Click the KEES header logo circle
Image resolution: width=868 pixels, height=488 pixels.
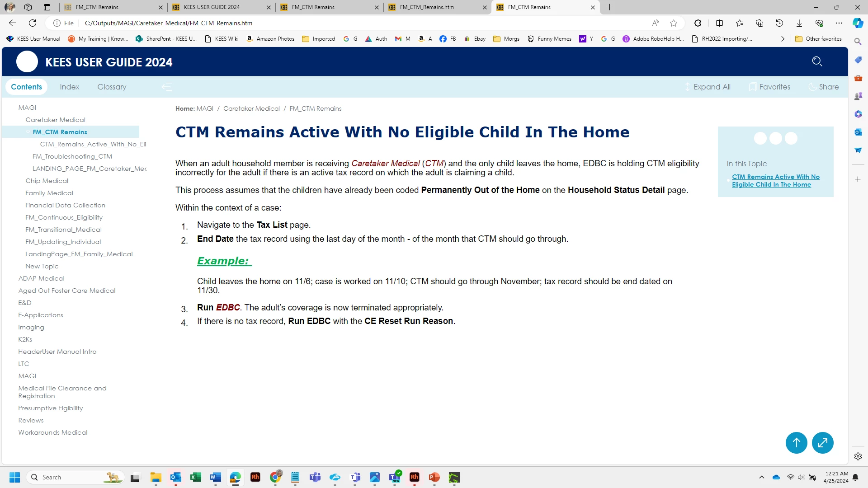(x=27, y=62)
